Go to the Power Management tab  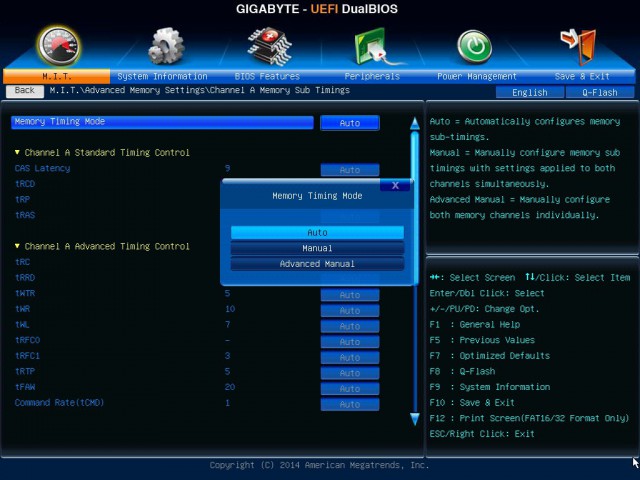point(477,76)
